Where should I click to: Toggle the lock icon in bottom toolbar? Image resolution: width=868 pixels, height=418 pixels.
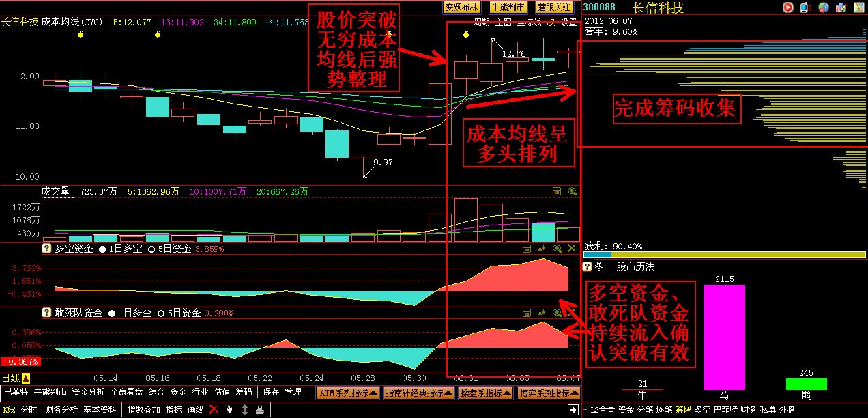[259, 410]
